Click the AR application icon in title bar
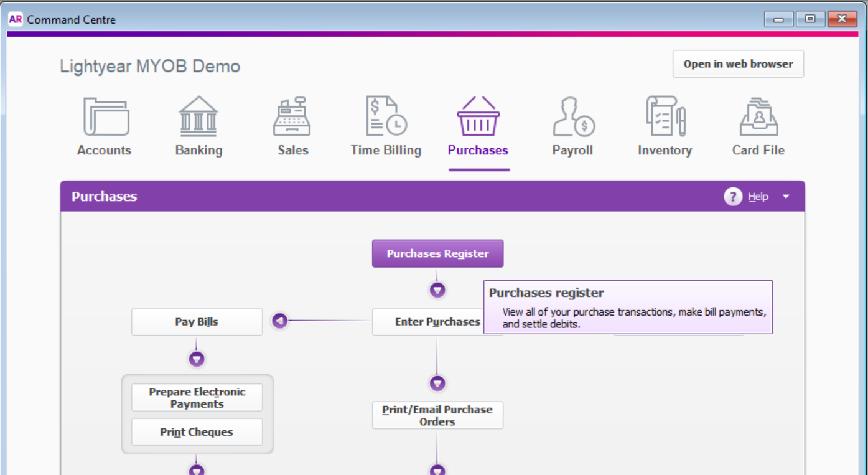 point(16,19)
